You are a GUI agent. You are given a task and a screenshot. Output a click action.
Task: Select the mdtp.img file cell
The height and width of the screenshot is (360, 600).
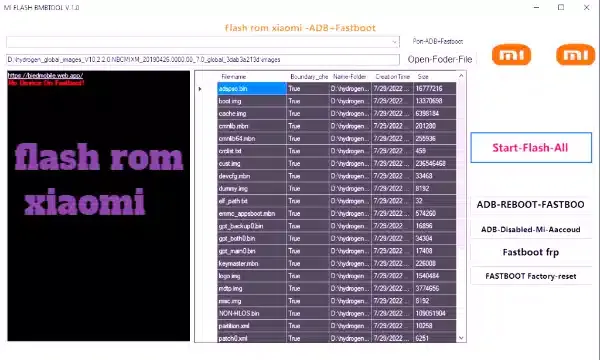click(x=252, y=288)
